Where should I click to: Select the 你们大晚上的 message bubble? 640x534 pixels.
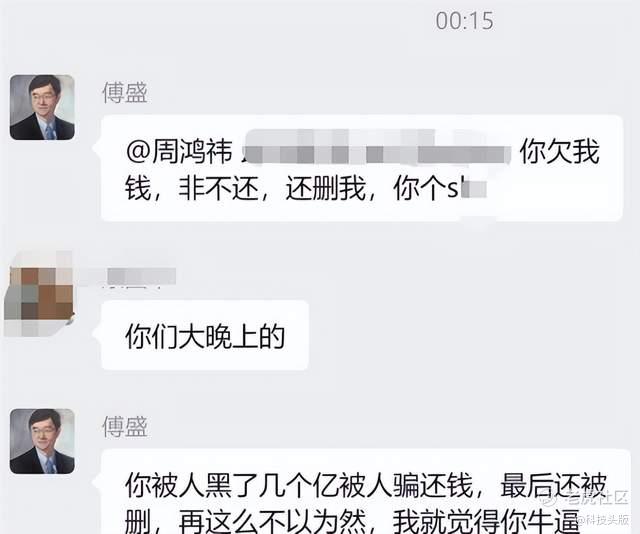tap(205, 336)
